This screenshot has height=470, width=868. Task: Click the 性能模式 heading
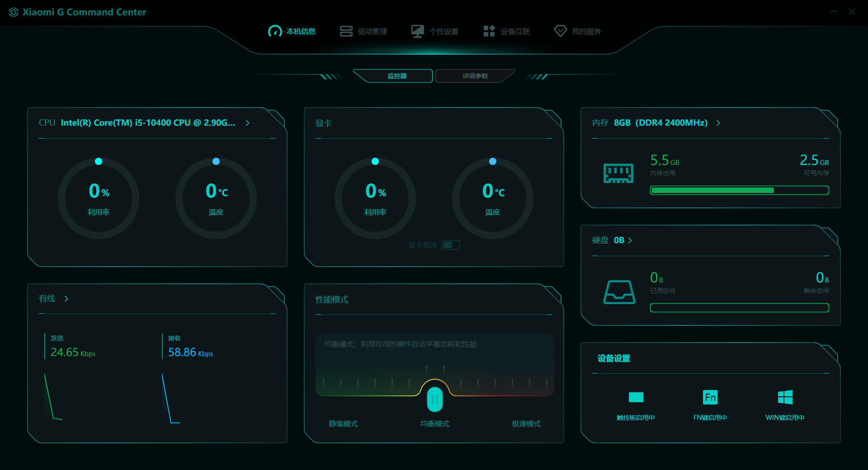pos(332,300)
